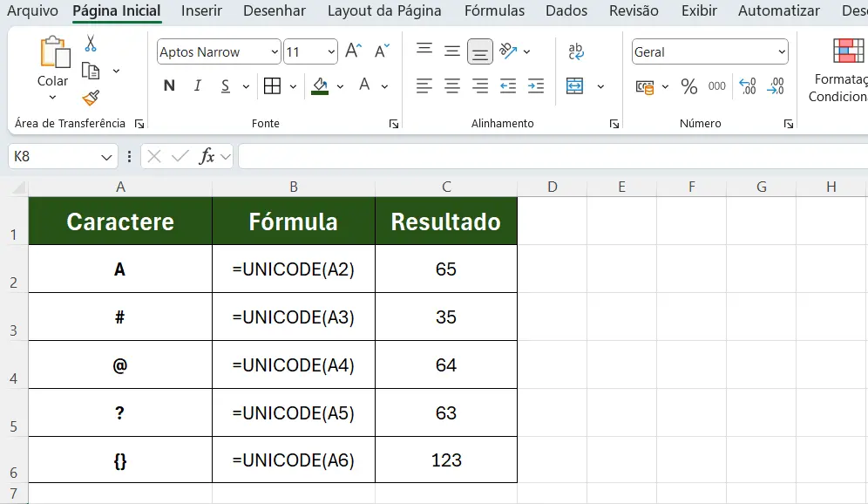Click the Percent Style icon

(688, 86)
